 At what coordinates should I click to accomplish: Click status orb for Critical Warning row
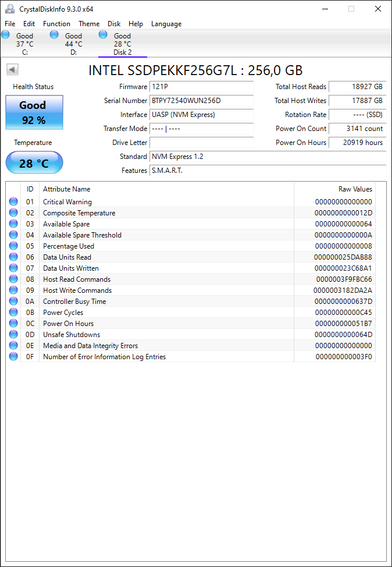13,202
